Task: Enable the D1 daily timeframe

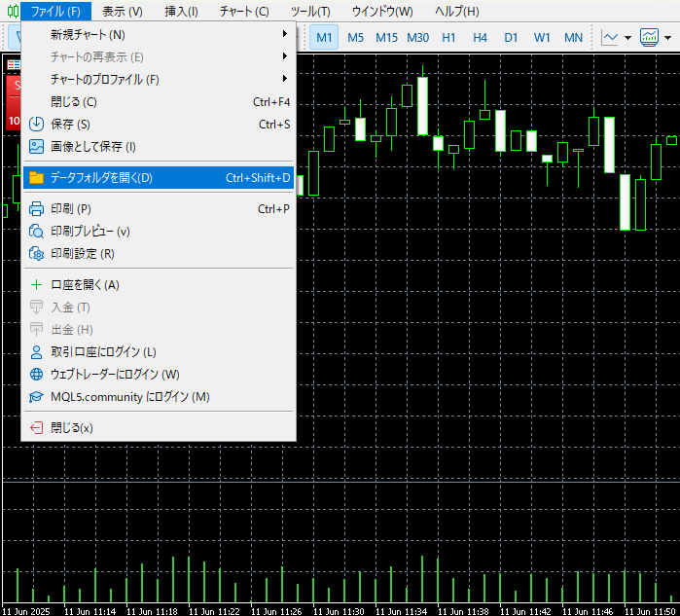Action: [x=511, y=38]
